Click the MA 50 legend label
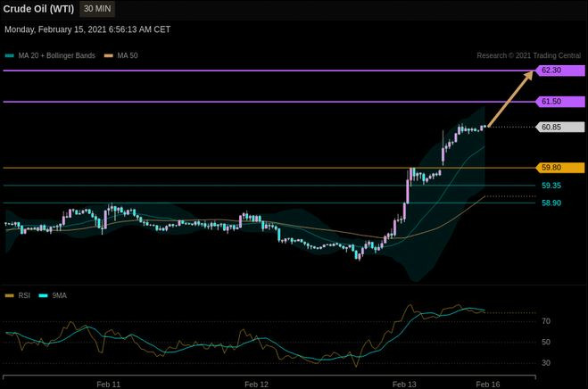The width and height of the screenshot is (588, 389). coord(128,55)
